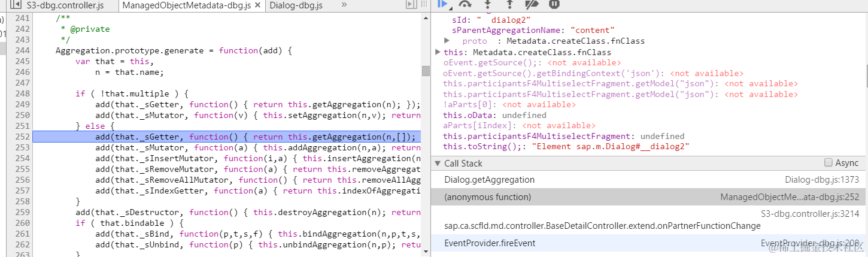868x257 pixels.
Task: Open the hidden tabs overflow chevron
Action: pyautogui.click(x=344, y=5)
